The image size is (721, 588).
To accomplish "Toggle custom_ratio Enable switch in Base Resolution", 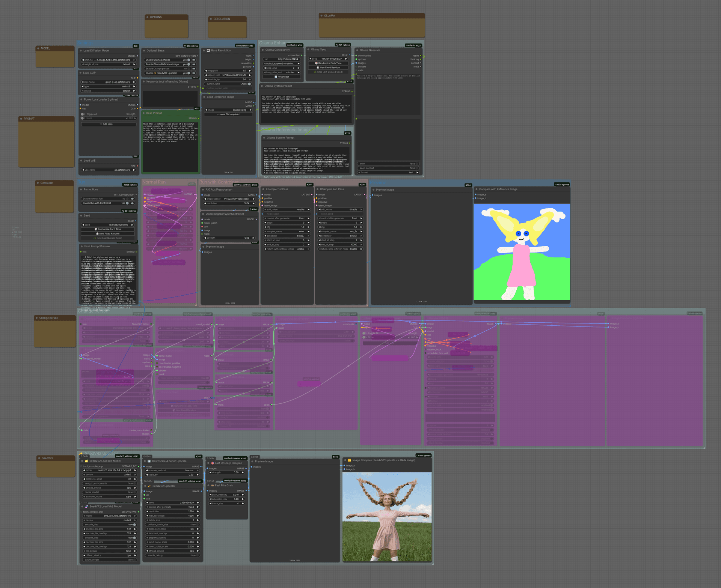I will (x=249, y=84).
